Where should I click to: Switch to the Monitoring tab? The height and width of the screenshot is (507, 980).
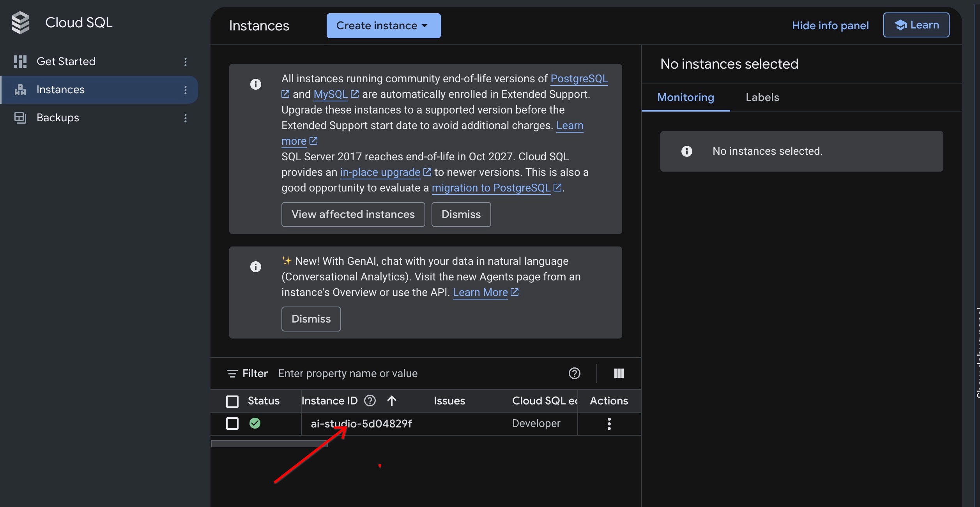coord(686,97)
